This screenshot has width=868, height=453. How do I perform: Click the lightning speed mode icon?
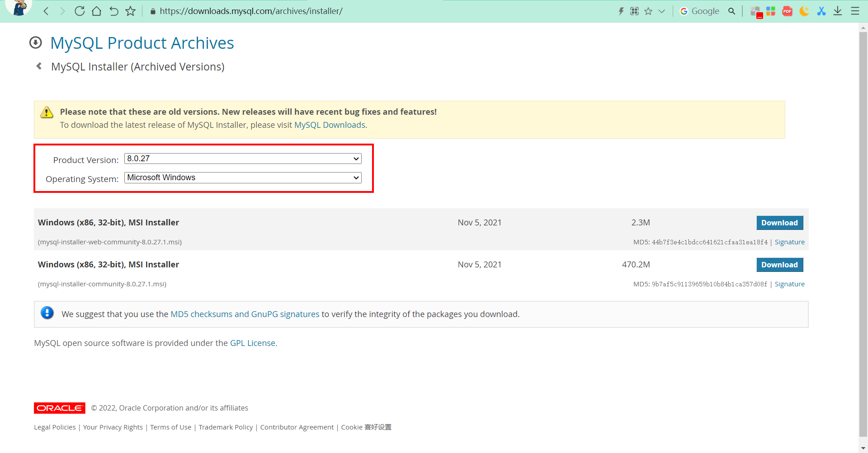click(x=621, y=11)
